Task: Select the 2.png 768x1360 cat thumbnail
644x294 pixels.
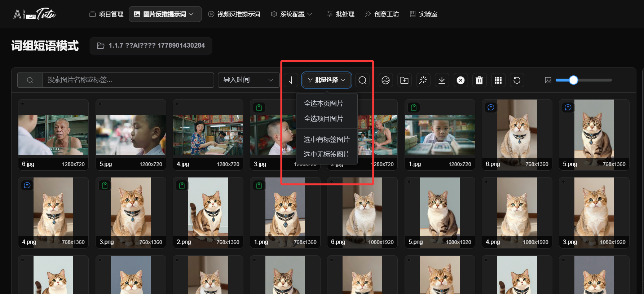Action: coord(208,212)
